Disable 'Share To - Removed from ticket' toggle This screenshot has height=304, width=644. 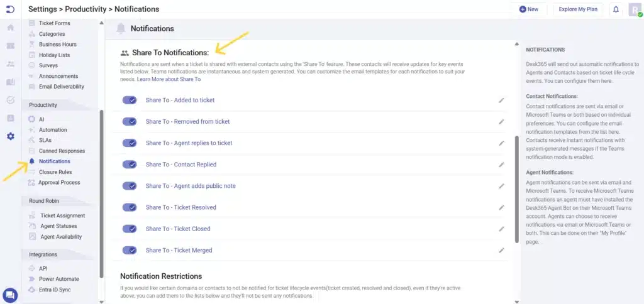(130, 121)
